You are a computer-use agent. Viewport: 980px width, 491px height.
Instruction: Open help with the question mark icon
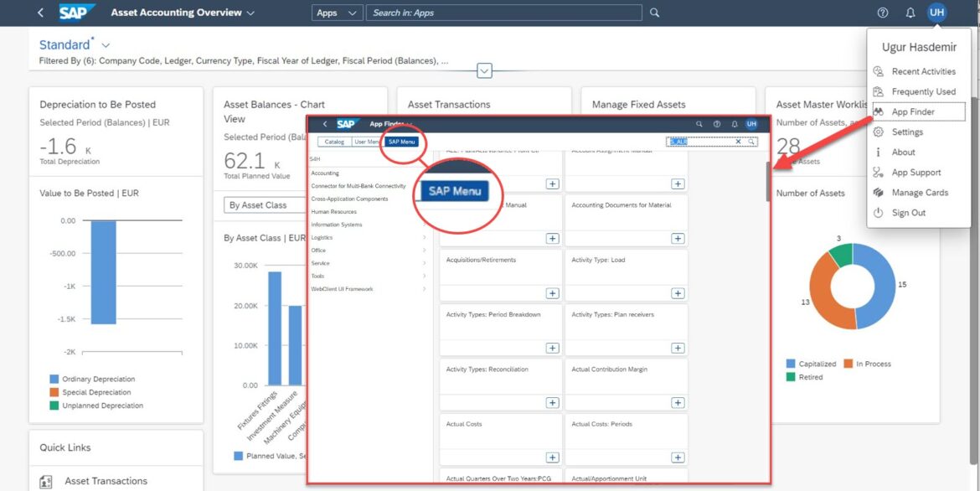pyautogui.click(x=882, y=13)
